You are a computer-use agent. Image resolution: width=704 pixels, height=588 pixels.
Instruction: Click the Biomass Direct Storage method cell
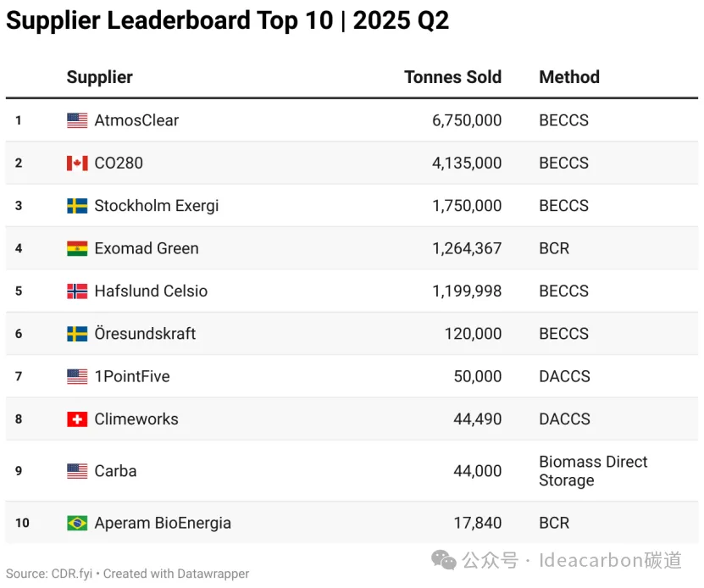click(593, 471)
